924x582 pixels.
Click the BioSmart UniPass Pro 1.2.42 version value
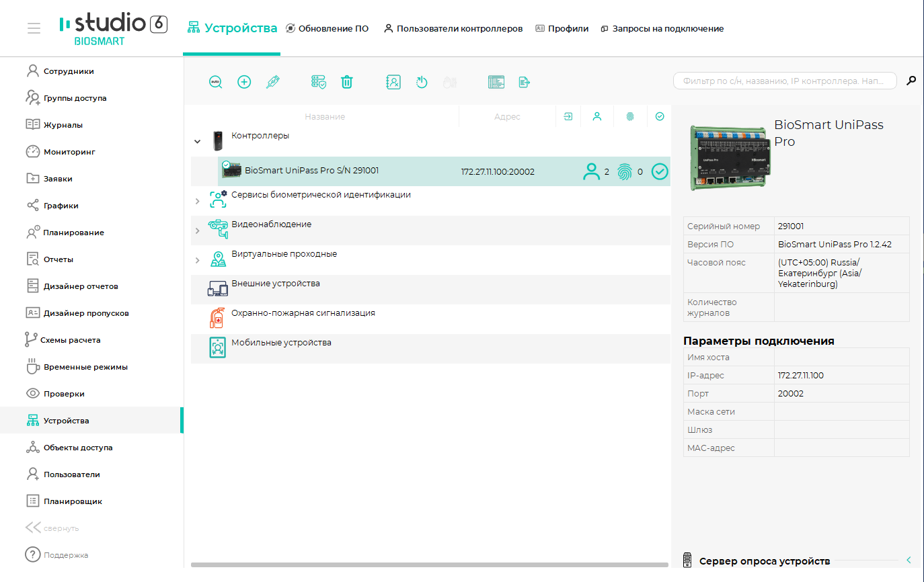coord(835,244)
